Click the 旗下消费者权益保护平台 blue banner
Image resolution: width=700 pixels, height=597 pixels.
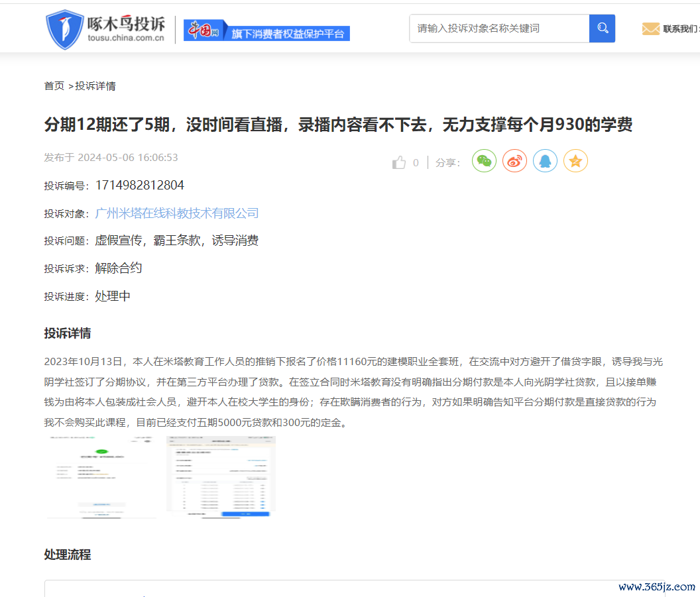pyautogui.click(x=288, y=33)
